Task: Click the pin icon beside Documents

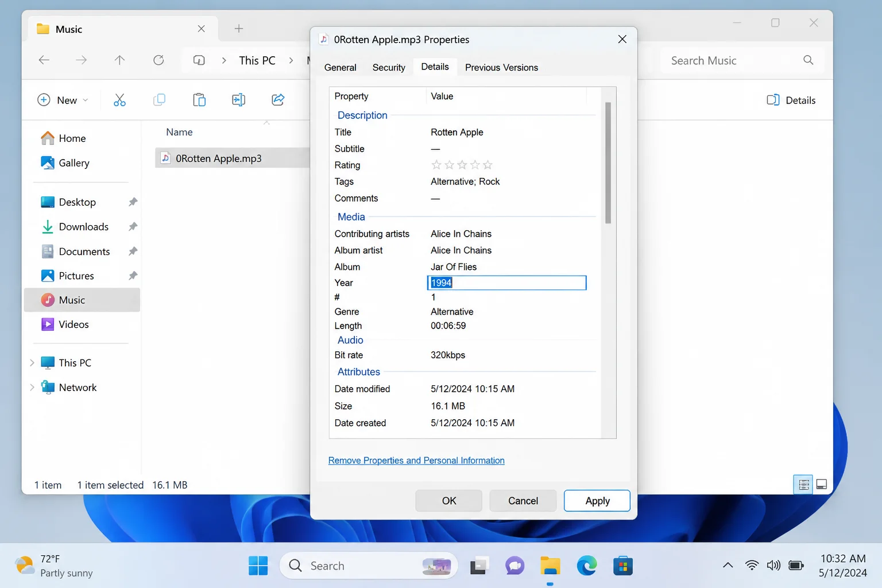Action: click(133, 252)
